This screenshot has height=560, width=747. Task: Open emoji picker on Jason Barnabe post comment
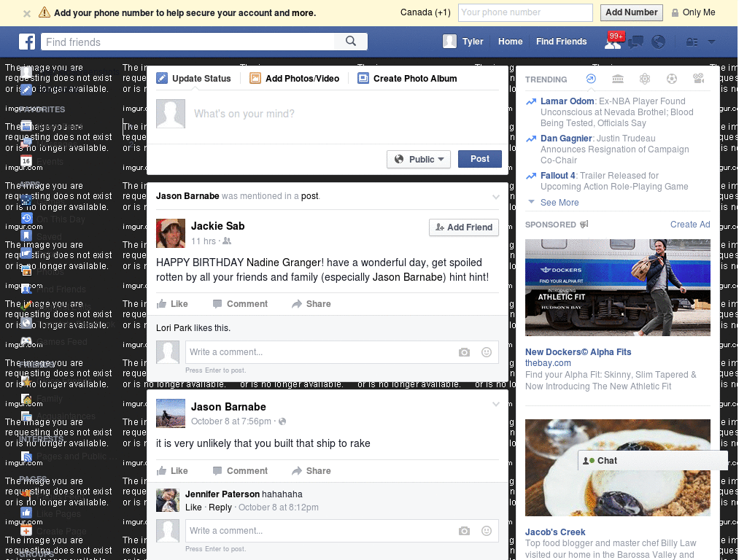pos(487,531)
